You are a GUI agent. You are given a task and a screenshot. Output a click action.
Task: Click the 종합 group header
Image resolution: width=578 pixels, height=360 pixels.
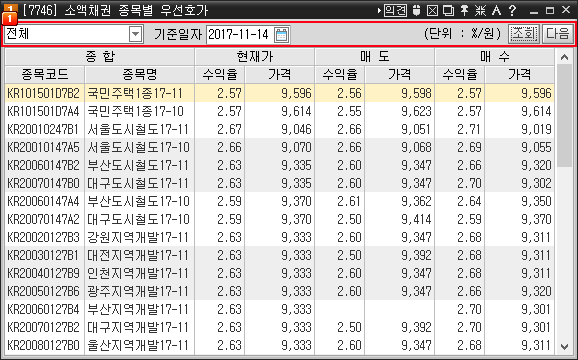pyautogui.click(x=100, y=57)
